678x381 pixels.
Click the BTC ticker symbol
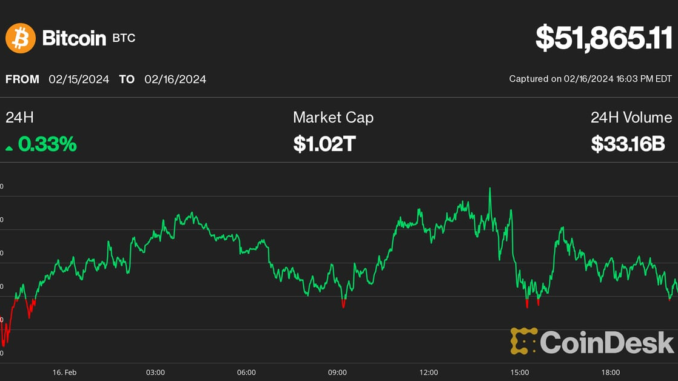point(124,38)
